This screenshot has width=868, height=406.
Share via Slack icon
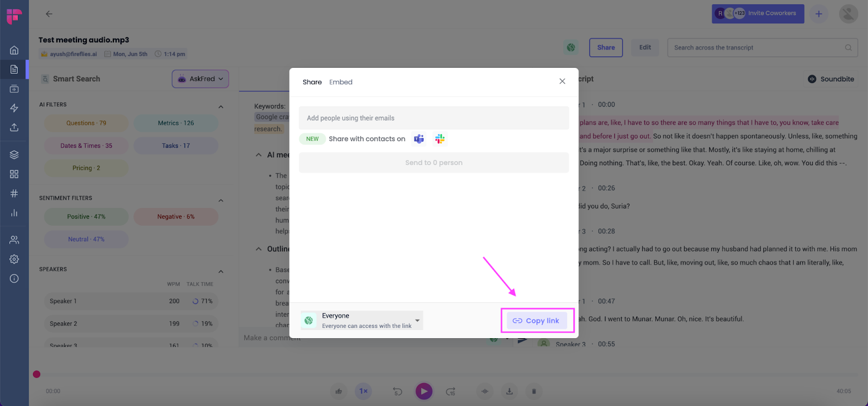(440, 139)
